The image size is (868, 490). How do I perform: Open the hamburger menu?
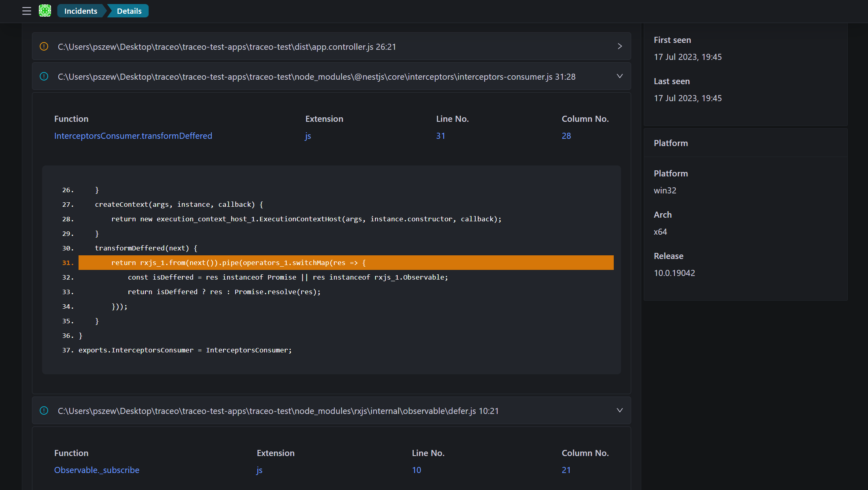coord(27,11)
